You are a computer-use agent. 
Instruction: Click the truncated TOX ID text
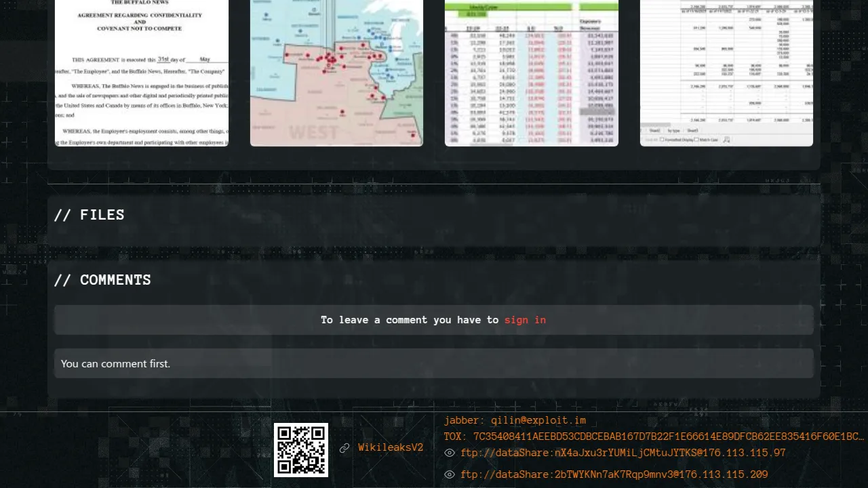654,437
